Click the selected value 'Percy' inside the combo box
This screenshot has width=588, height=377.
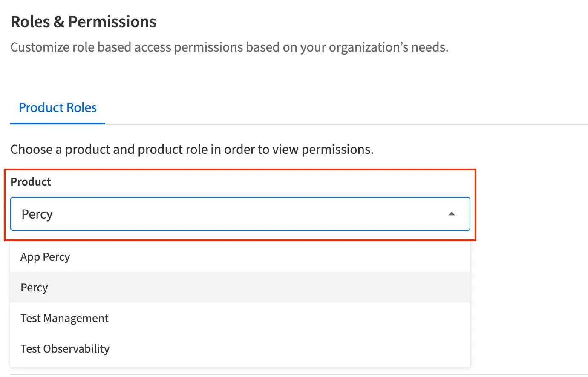(x=37, y=214)
